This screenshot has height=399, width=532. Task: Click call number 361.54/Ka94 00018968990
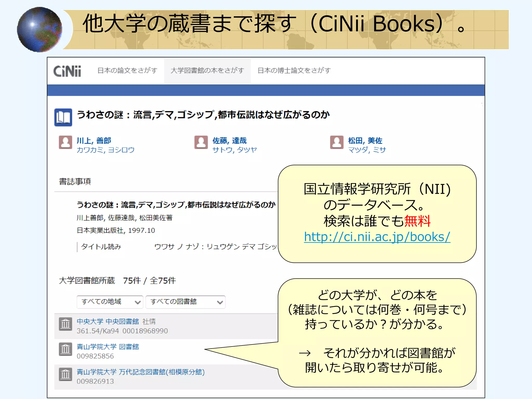click(122, 331)
